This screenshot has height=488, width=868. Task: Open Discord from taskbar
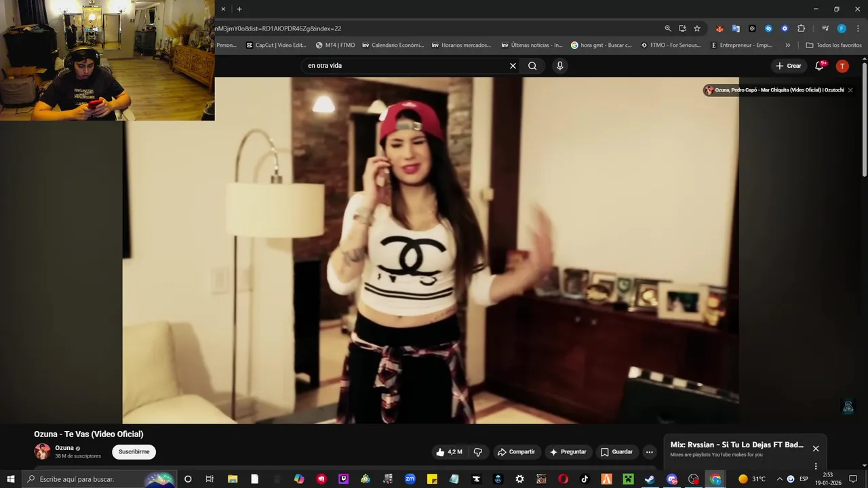click(x=671, y=479)
